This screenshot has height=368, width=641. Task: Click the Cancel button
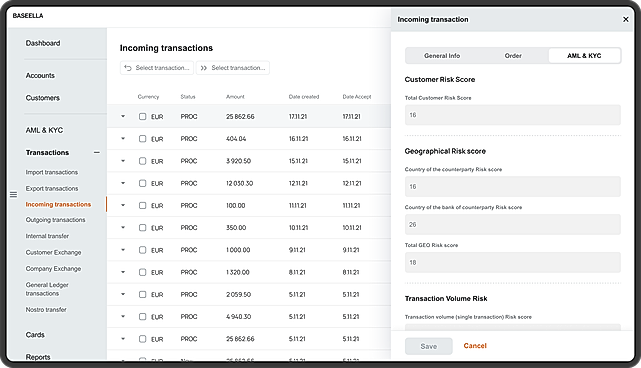[x=475, y=346]
